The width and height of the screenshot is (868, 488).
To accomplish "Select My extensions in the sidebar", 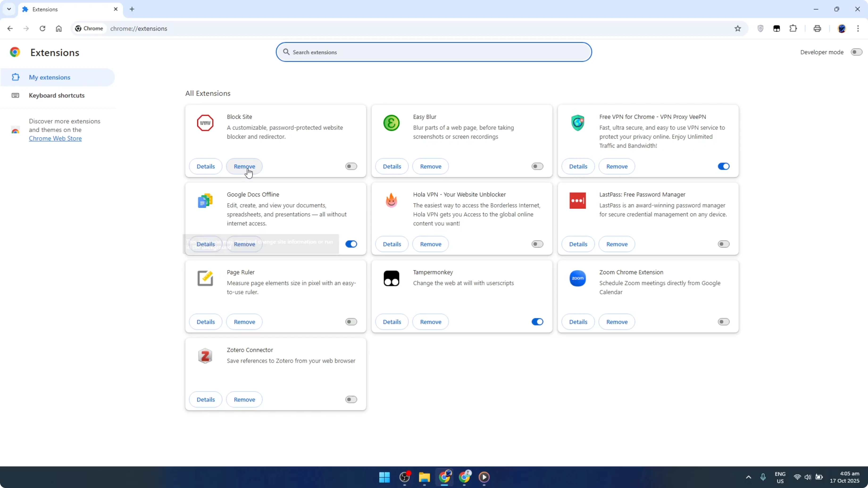I will [58, 78].
